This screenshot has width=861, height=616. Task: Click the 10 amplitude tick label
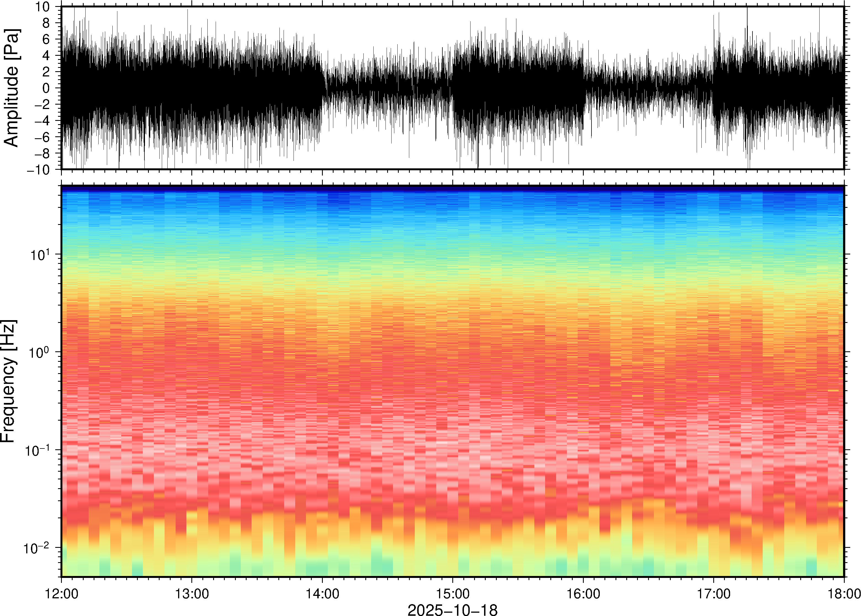point(43,7)
